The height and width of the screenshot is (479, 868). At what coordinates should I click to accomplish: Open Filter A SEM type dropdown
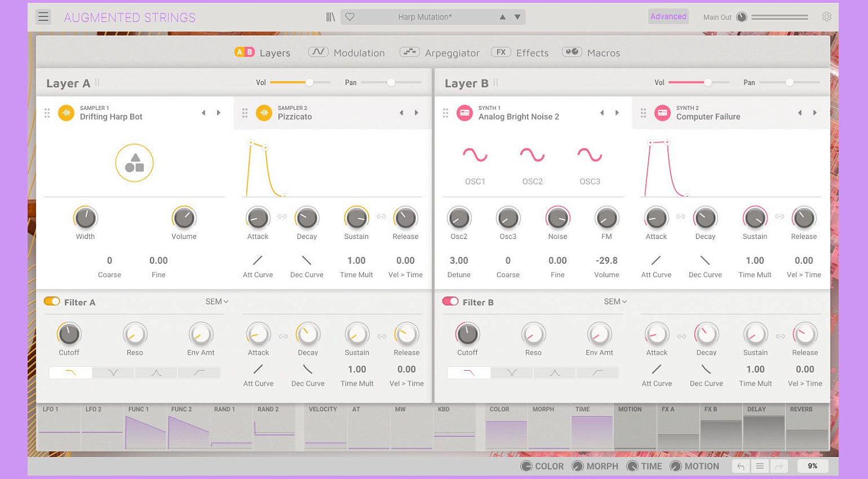point(217,301)
